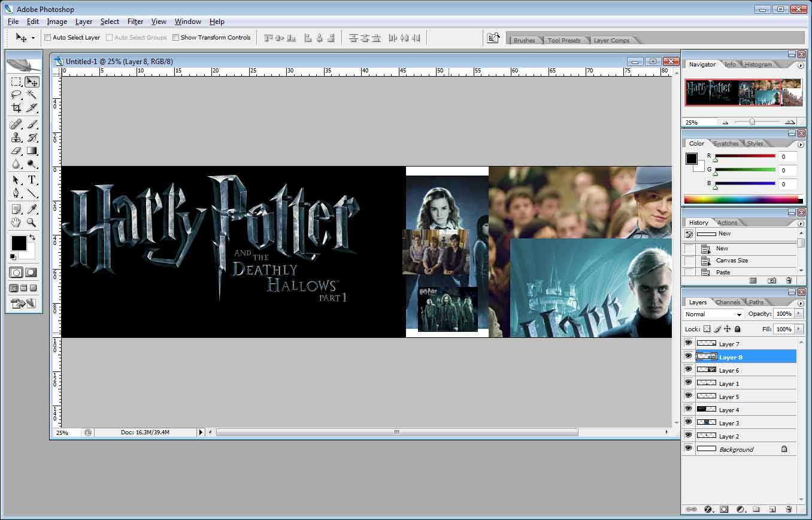Image resolution: width=812 pixels, height=520 pixels.
Task: Toggle visibility of Layer 4
Action: (x=688, y=409)
